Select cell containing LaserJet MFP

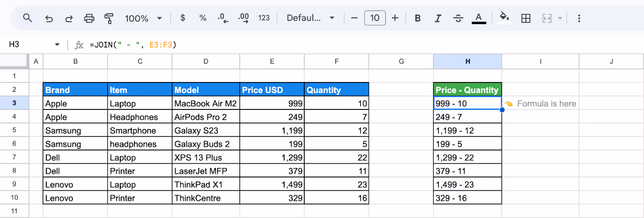(206, 171)
